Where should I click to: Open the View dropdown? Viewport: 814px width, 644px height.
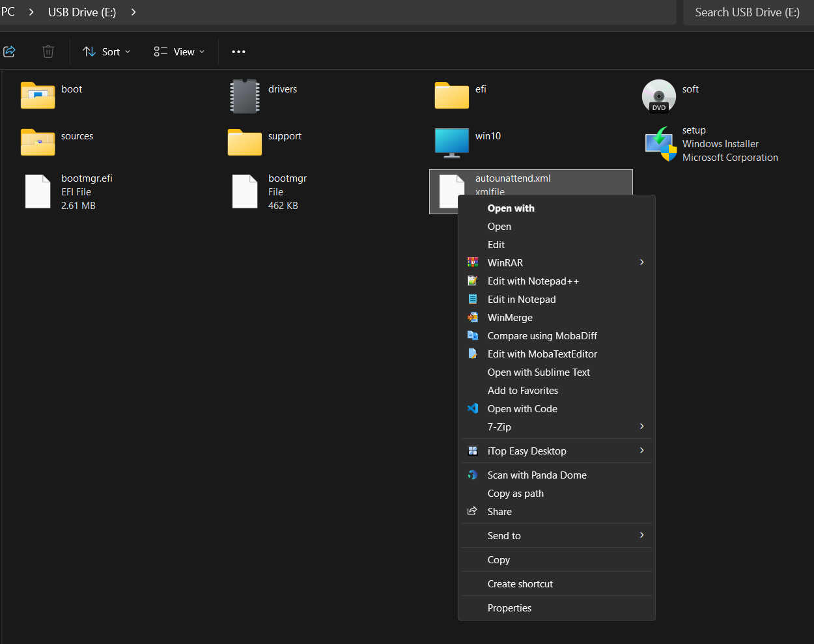click(x=179, y=51)
